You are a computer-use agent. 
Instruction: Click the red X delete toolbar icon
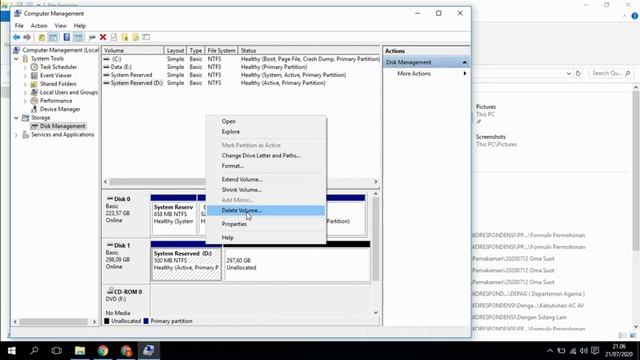pos(103,37)
